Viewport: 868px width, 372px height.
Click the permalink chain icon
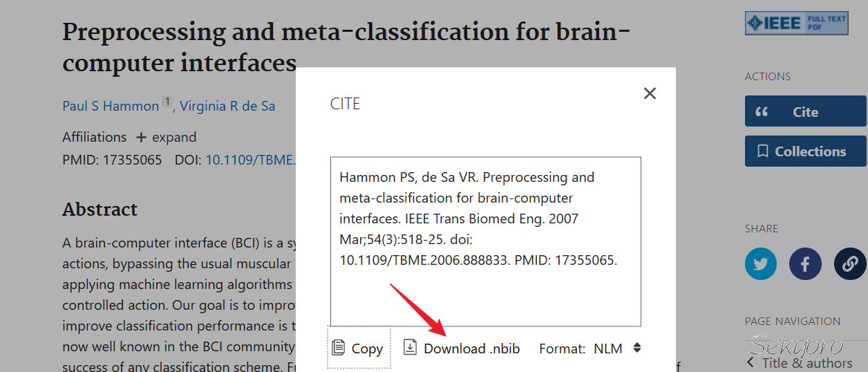point(849,263)
